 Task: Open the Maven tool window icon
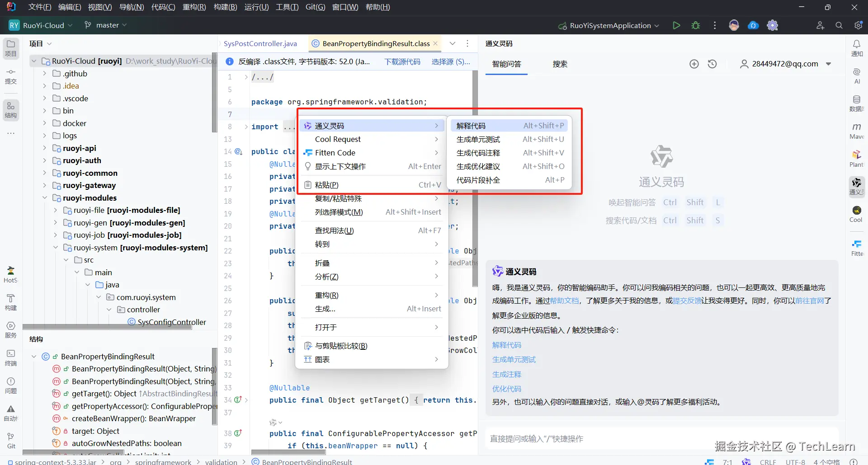pos(857,131)
